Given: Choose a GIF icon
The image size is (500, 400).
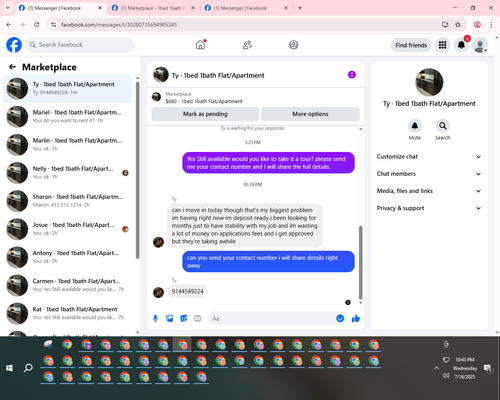Looking at the screenshot, I should pos(198,319).
